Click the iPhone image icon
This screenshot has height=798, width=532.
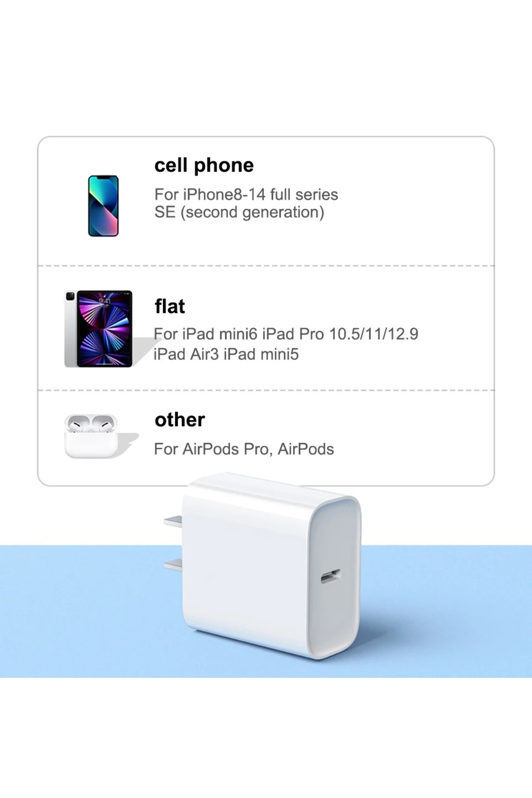tap(103, 206)
